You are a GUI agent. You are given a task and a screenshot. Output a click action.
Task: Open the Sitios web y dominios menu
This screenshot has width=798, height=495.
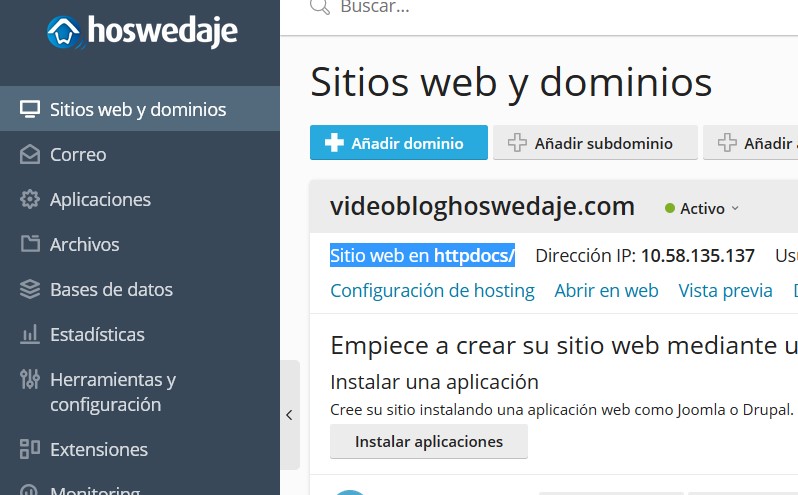tap(139, 109)
